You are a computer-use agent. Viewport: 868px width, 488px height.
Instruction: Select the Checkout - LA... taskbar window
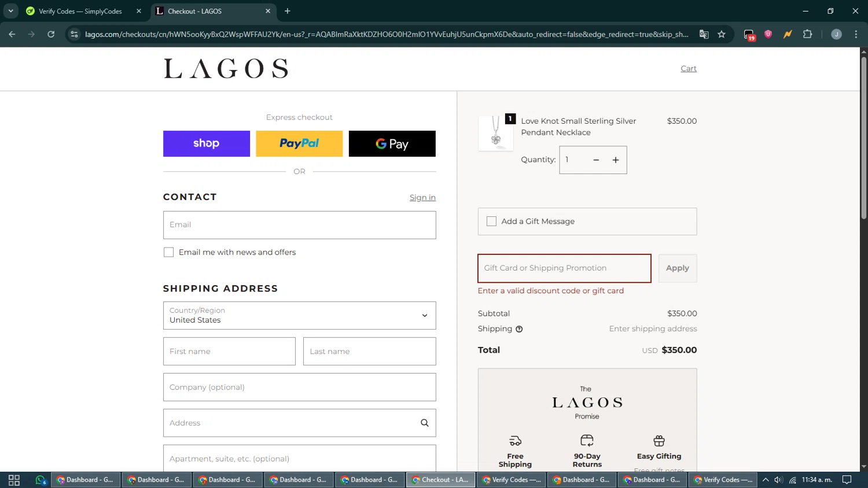(441, 480)
